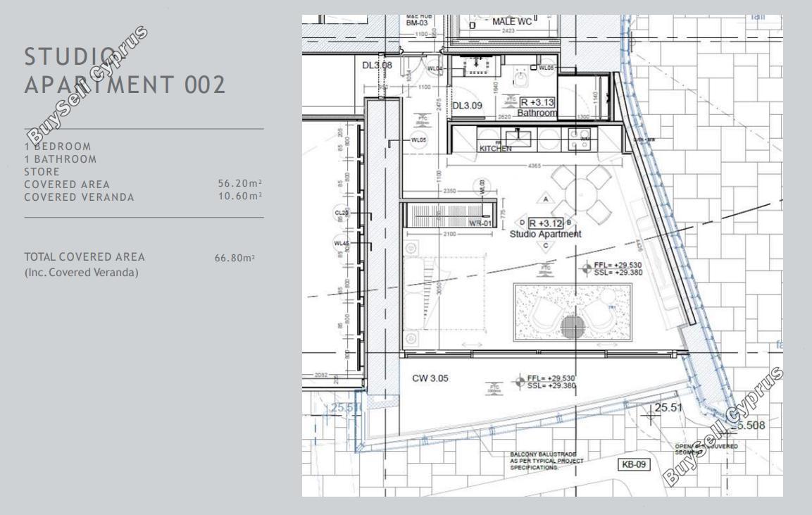Click the '2350' dimension above wardrobe
The image size is (812, 515).
(x=449, y=191)
